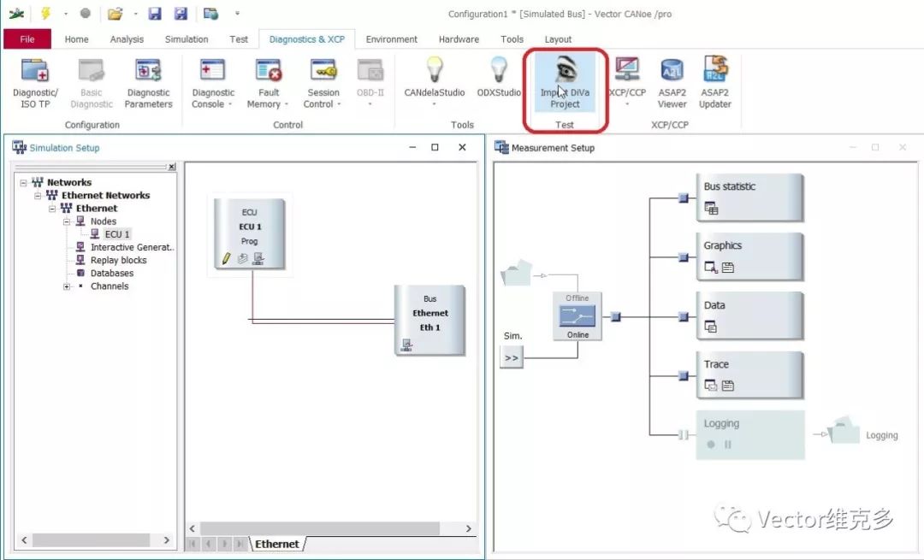Expand the Channels tree node
The width and height of the screenshot is (924, 560).
pyautogui.click(x=67, y=286)
